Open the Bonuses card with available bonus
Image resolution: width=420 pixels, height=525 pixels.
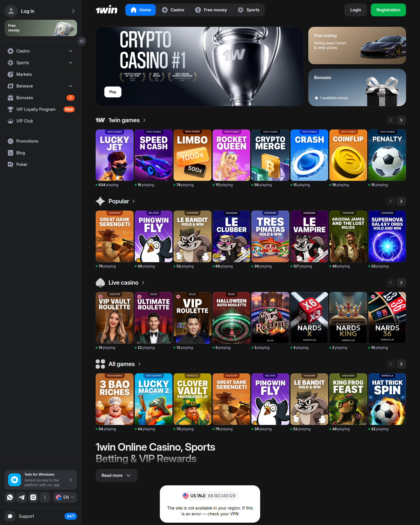pos(357,87)
